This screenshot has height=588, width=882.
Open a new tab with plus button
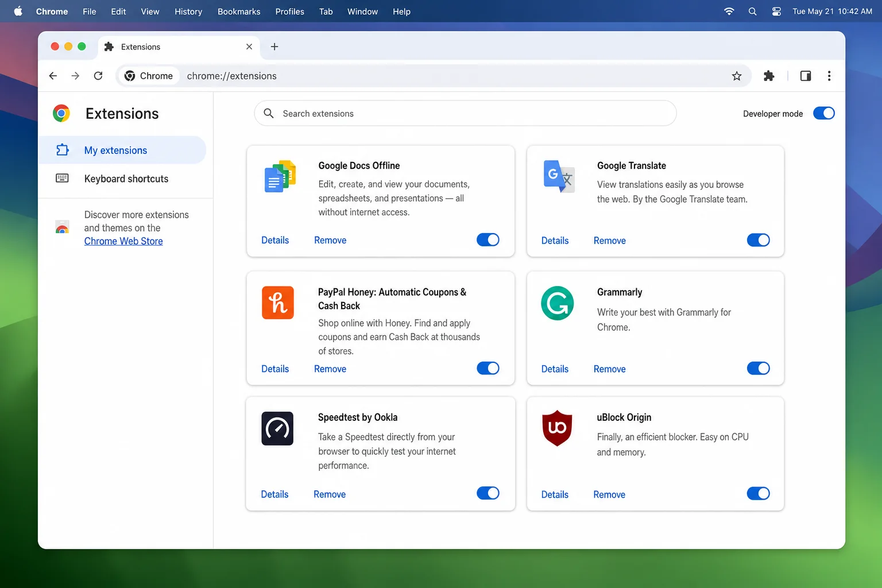tap(274, 47)
